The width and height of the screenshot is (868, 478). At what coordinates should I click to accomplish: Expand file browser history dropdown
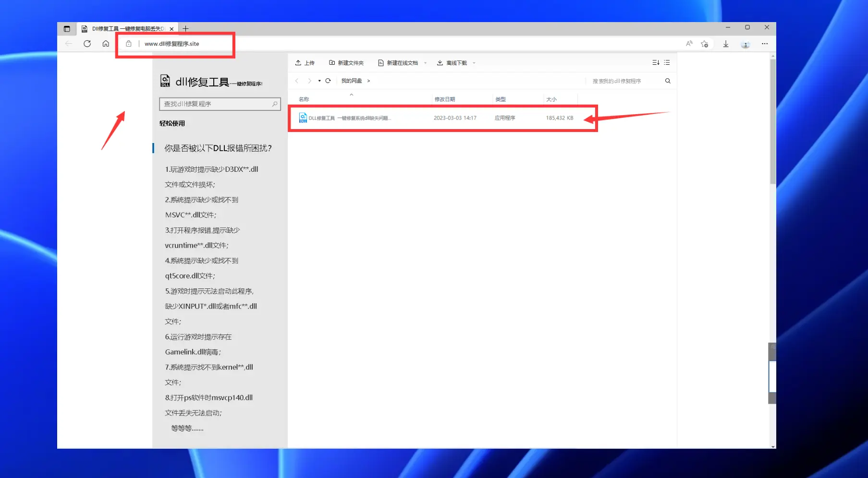319,81
